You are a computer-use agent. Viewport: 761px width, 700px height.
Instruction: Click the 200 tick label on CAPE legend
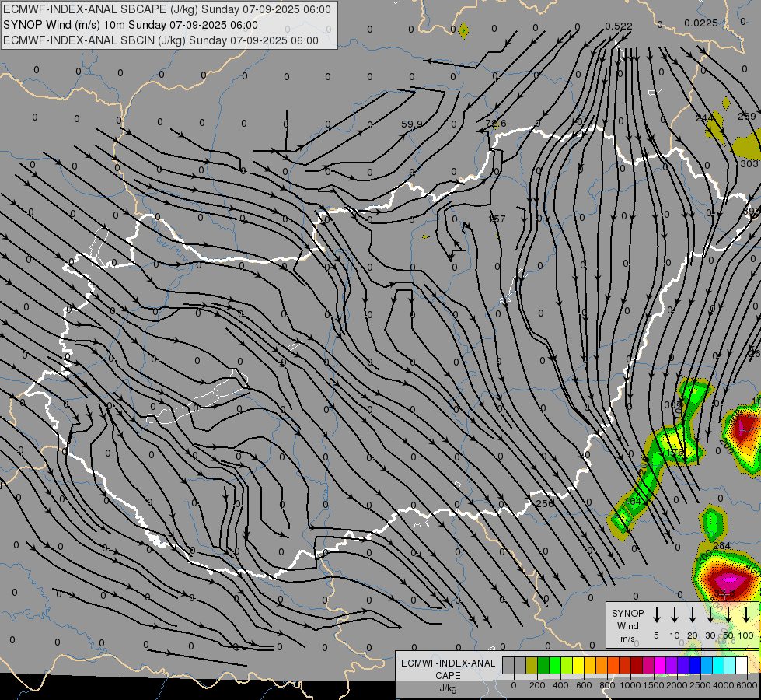tap(537, 685)
